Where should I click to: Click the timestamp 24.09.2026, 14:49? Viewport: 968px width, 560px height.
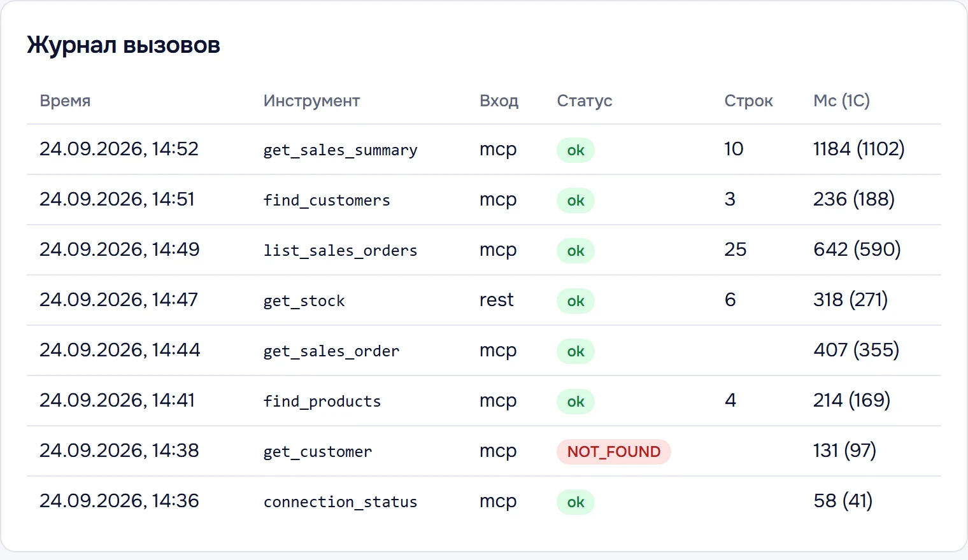(x=120, y=249)
